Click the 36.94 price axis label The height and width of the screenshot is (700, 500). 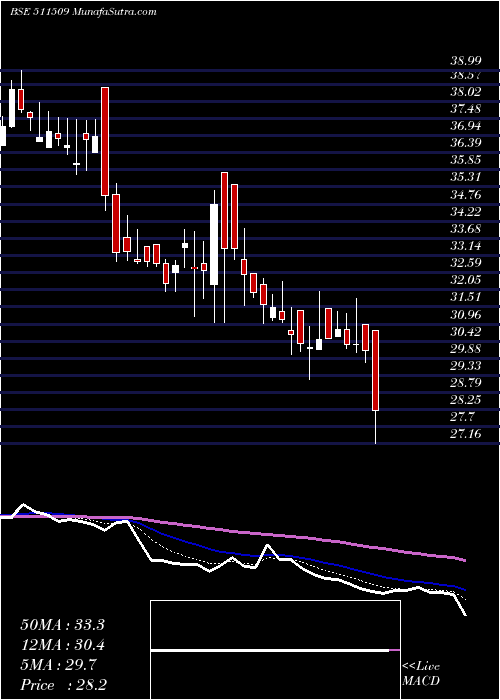click(466, 126)
